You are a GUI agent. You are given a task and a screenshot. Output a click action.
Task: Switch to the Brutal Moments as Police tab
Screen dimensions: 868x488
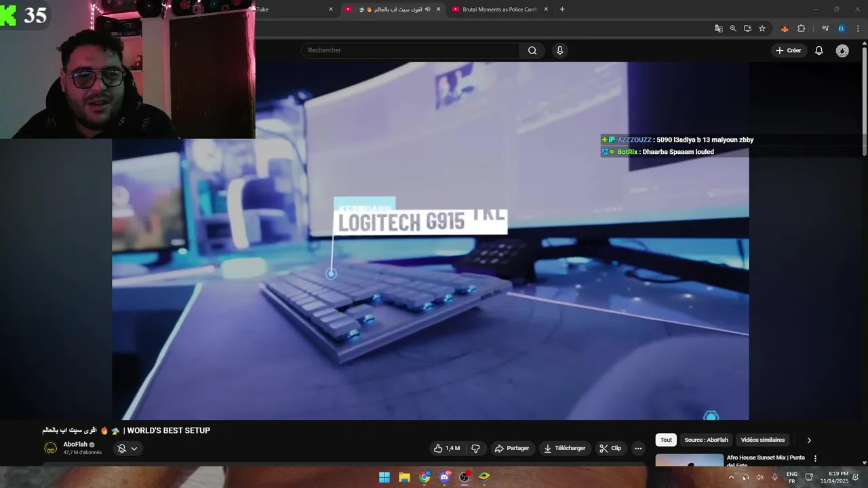coord(498,9)
